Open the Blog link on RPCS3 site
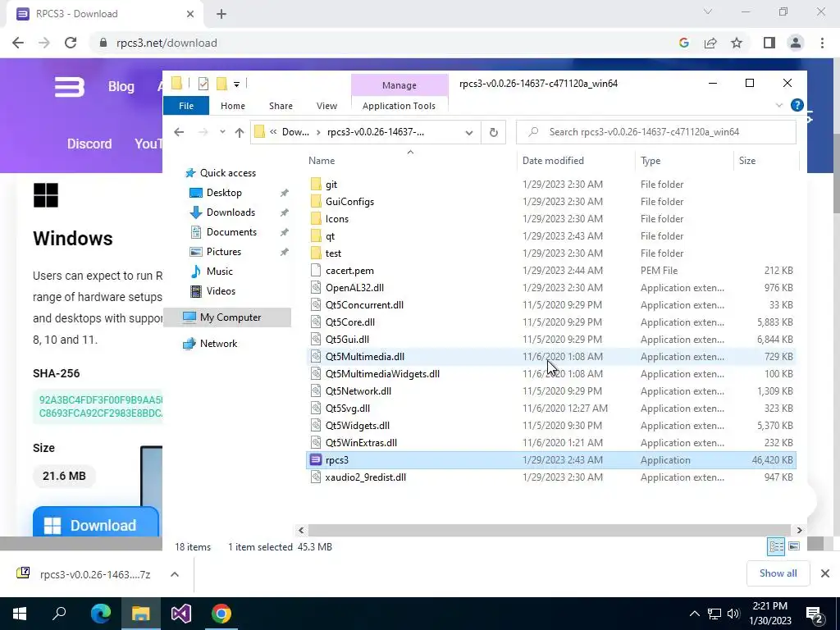840x630 pixels. point(121,86)
